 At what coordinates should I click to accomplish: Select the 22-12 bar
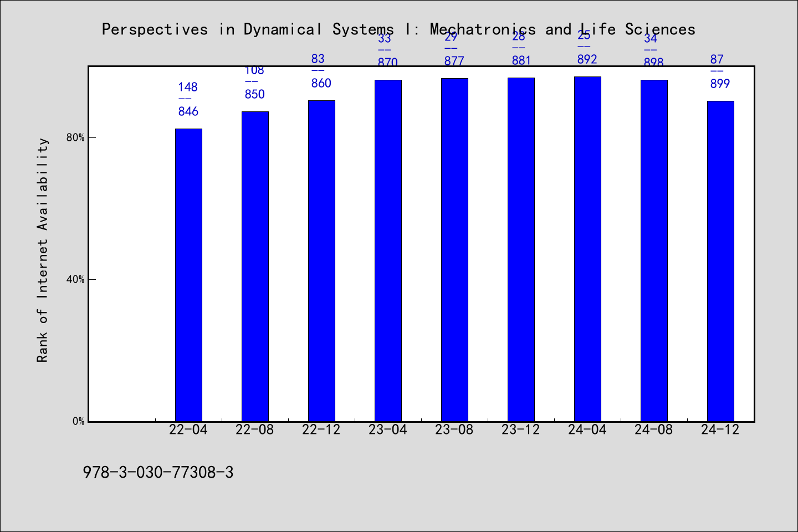[x=321, y=261]
